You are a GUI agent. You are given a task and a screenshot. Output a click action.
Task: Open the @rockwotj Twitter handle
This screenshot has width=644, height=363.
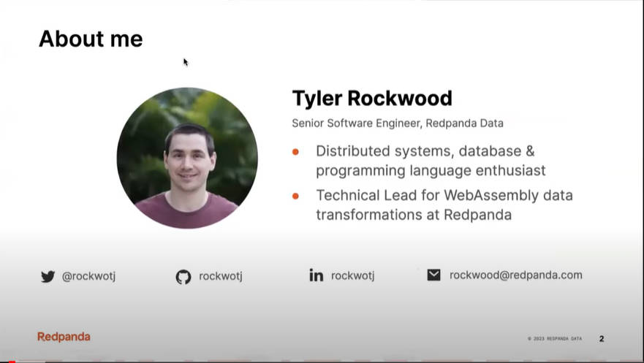[x=88, y=276]
